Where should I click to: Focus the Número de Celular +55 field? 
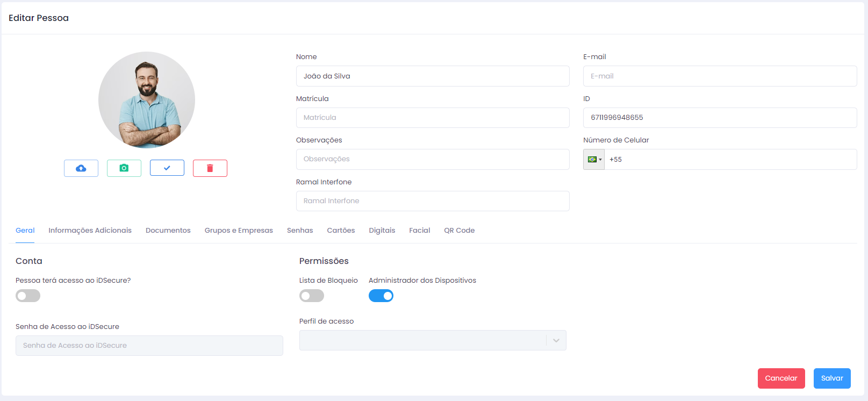coord(731,160)
